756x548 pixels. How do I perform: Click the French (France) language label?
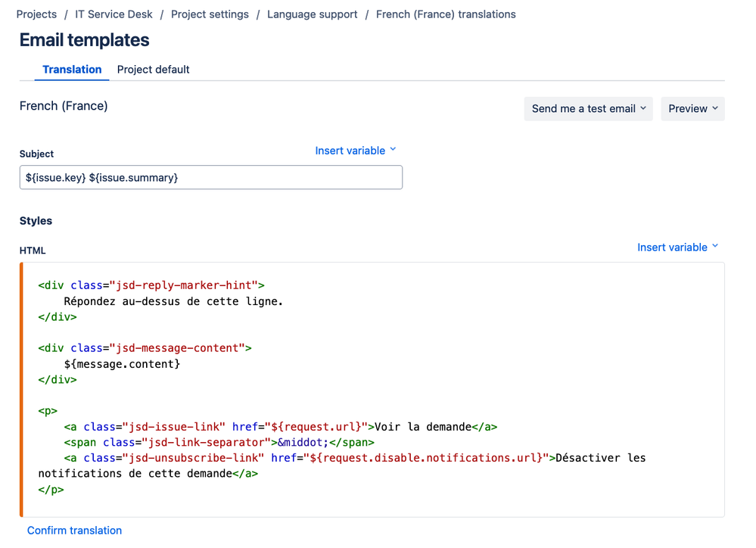click(x=64, y=106)
